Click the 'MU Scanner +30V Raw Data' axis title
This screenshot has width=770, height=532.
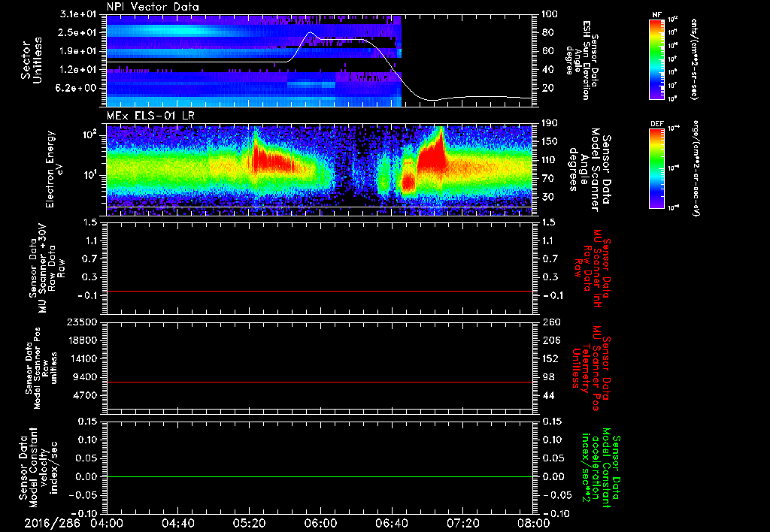pyautogui.click(x=46, y=269)
